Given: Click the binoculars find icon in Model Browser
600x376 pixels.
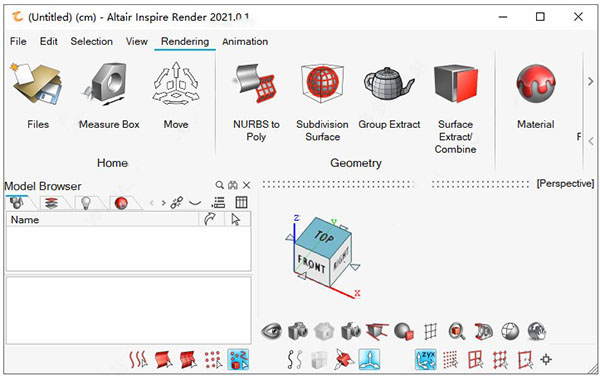Looking at the screenshot, I should [x=233, y=185].
